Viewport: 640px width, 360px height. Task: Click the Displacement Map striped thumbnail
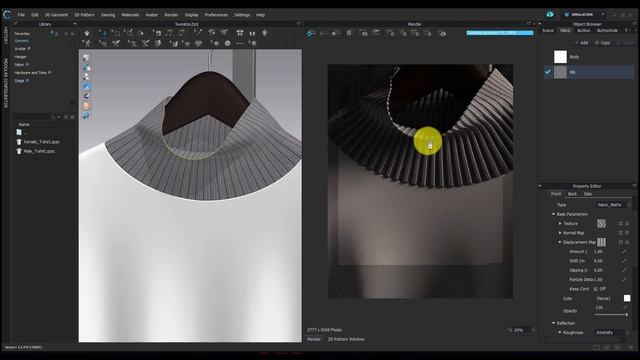pos(601,242)
